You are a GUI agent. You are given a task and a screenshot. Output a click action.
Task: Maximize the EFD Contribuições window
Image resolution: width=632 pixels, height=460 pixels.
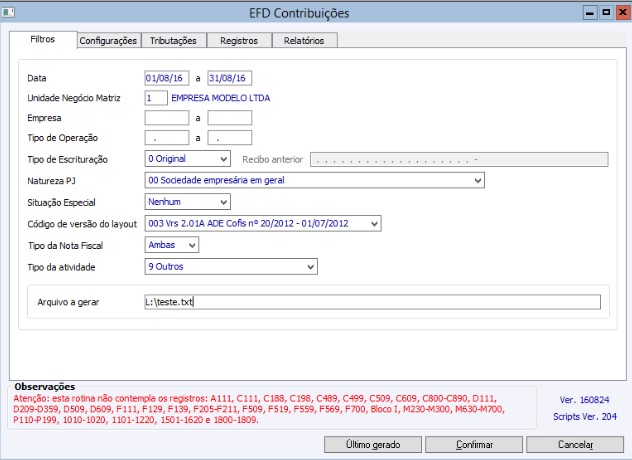click(x=606, y=13)
